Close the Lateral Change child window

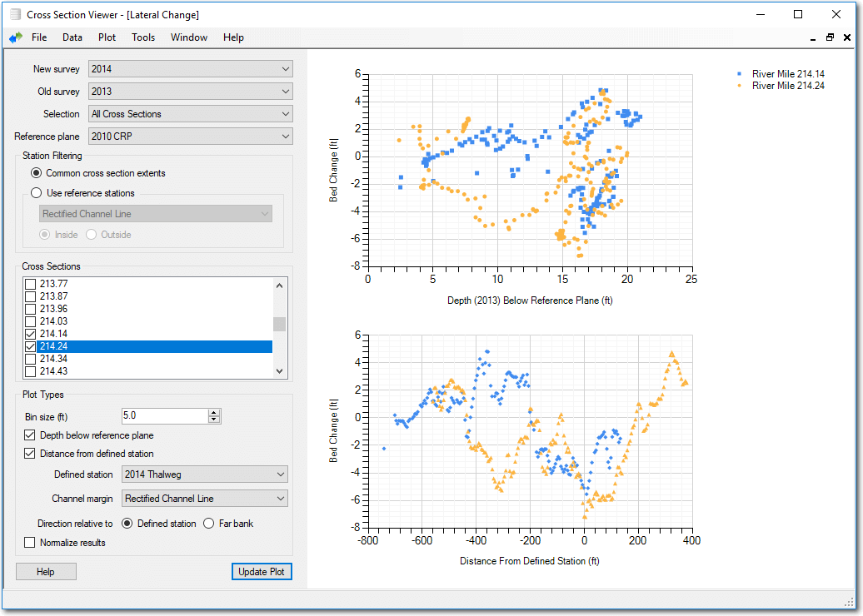(846, 37)
